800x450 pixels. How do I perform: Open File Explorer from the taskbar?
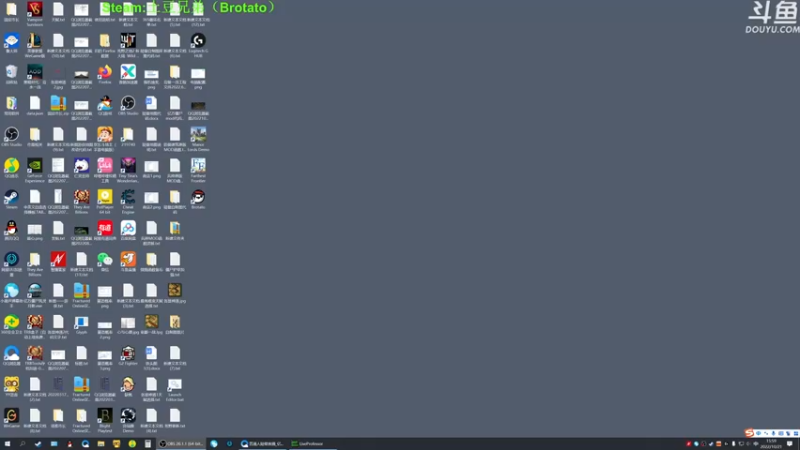coord(101,444)
